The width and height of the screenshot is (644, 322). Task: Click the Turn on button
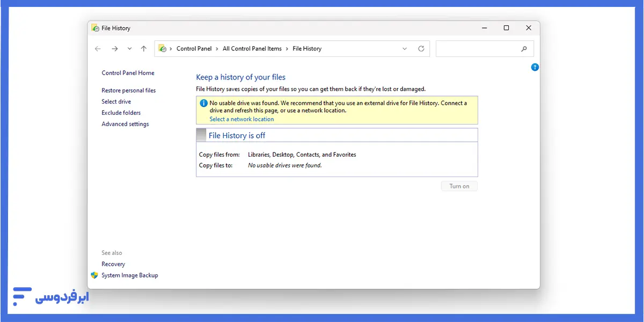[x=459, y=186]
